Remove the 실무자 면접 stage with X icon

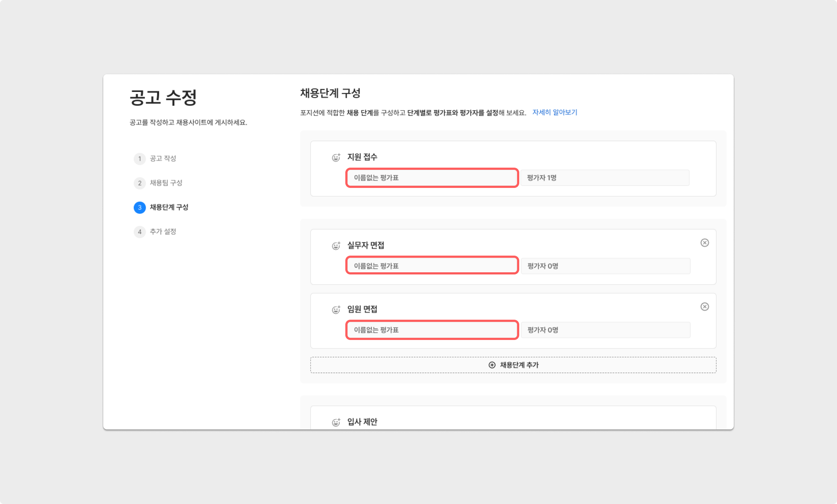[x=704, y=243]
